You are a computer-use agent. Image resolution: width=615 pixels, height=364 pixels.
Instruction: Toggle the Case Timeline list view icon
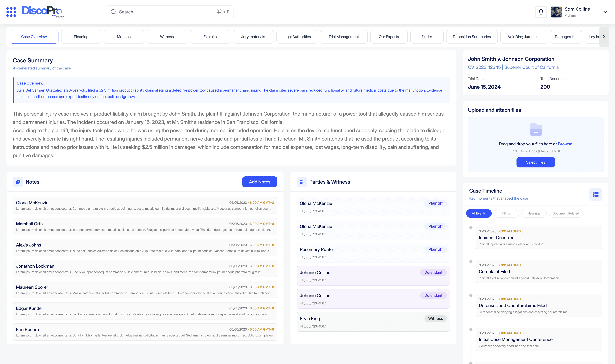point(596,194)
